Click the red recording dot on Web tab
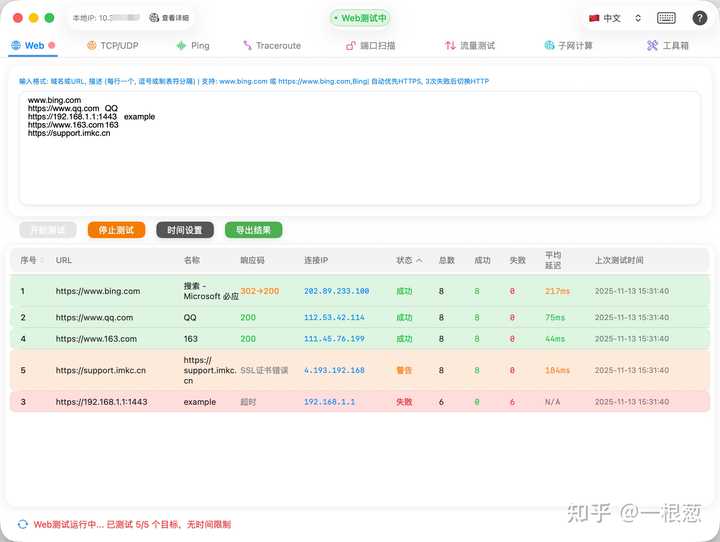Screen dimensions: 720x542 51,45
